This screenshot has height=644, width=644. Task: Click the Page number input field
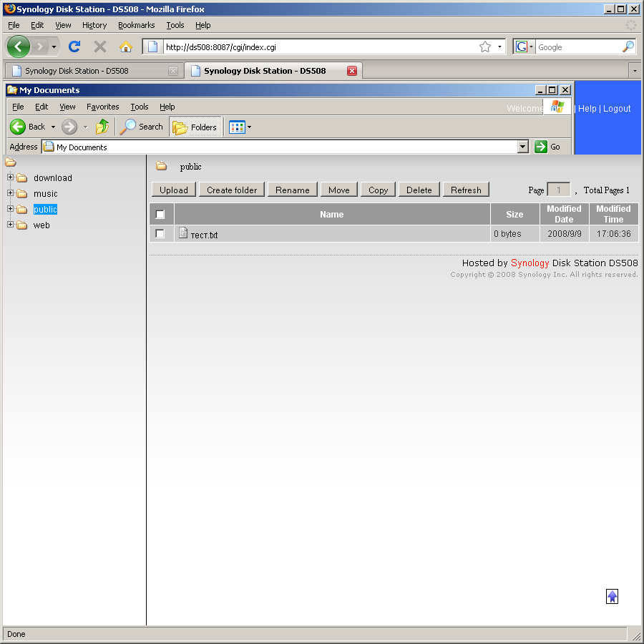(559, 190)
